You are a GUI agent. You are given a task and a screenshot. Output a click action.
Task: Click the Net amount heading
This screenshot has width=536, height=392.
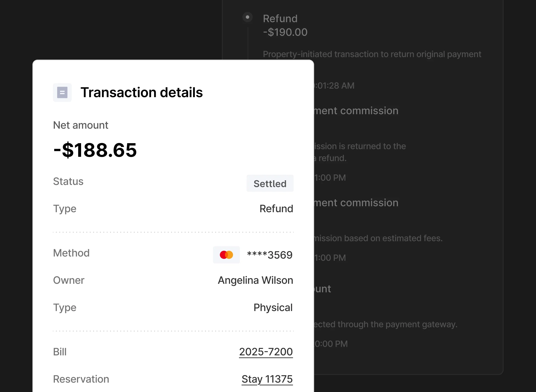coord(80,125)
